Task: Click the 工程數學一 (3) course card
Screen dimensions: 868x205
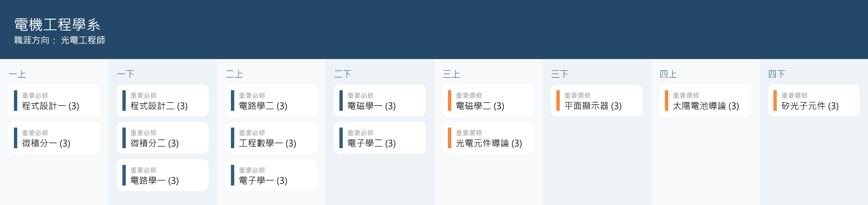Action: 271,138
